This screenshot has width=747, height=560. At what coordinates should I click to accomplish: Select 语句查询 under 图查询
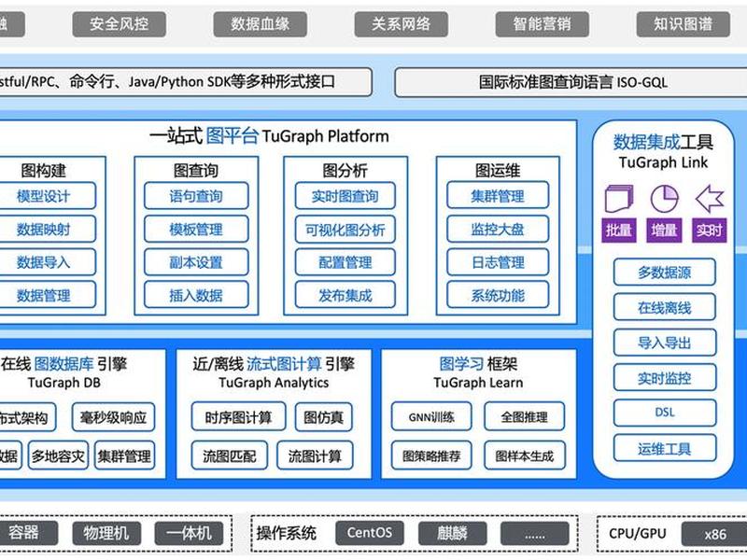pos(196,196)
